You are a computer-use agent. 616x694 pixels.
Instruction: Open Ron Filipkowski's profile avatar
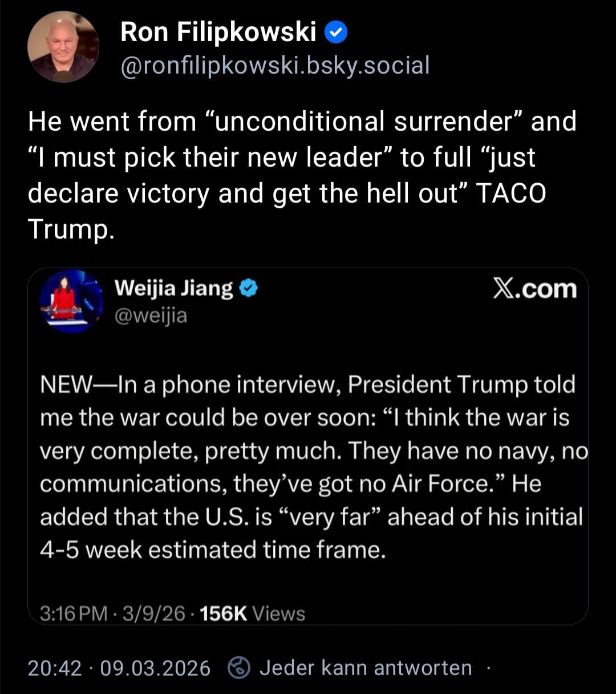pos(63,47)
